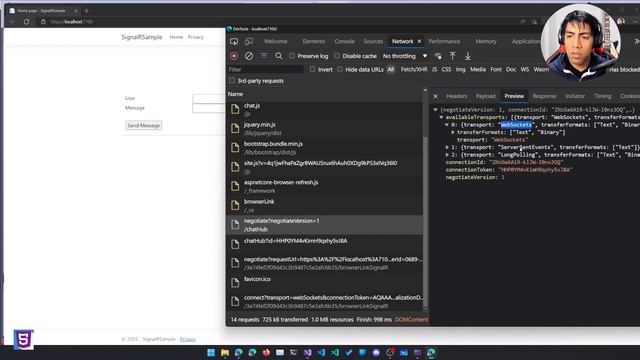
Task: Open the Performance tab
Action: (x=444, y=41)
